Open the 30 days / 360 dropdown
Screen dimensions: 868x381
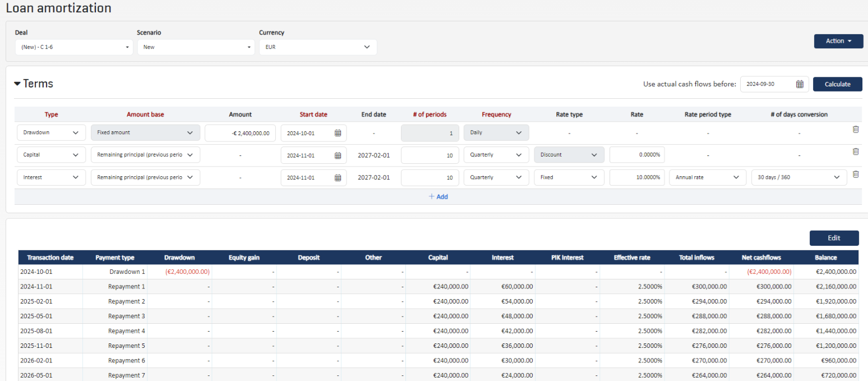(799, 177)
